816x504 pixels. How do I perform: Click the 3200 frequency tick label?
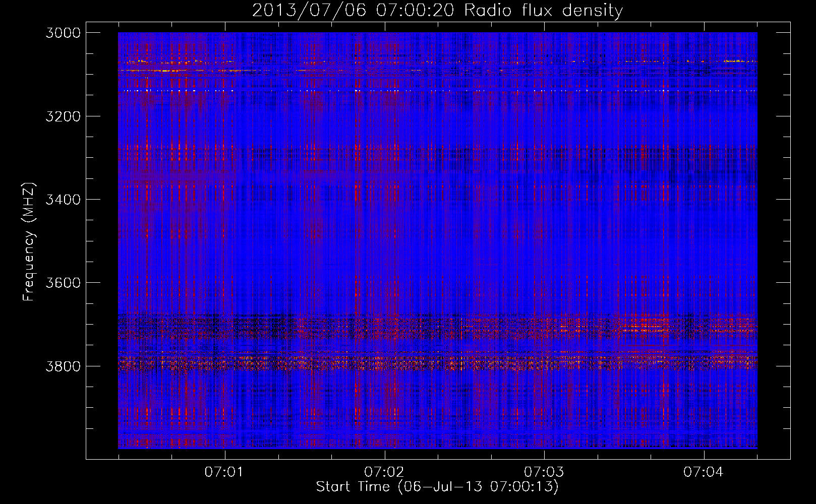(x=63, y=116)
